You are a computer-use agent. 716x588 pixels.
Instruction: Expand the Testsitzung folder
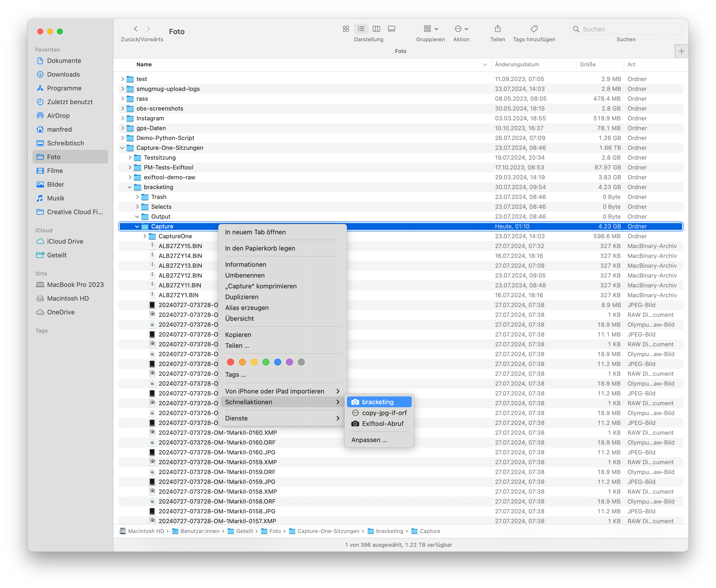point(130,157)
